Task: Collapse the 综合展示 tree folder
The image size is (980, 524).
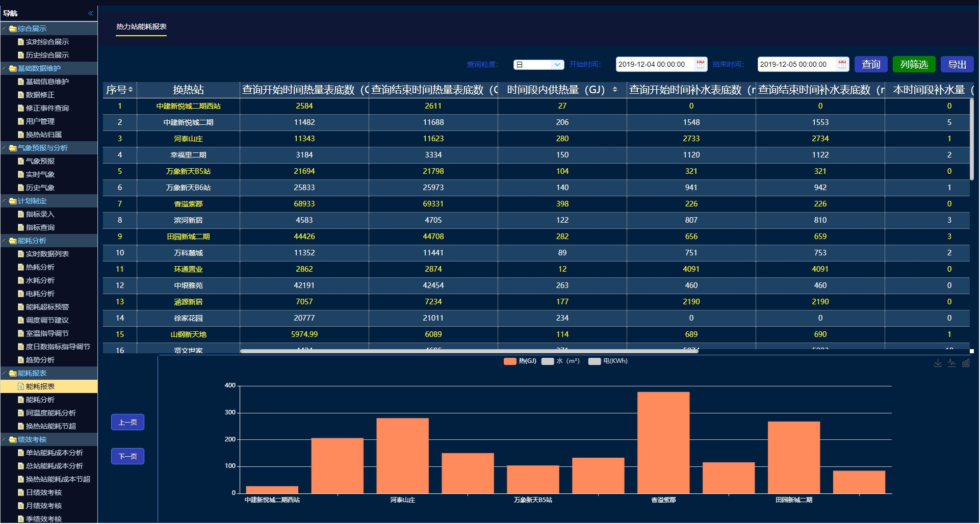Action: pos(4,29)
